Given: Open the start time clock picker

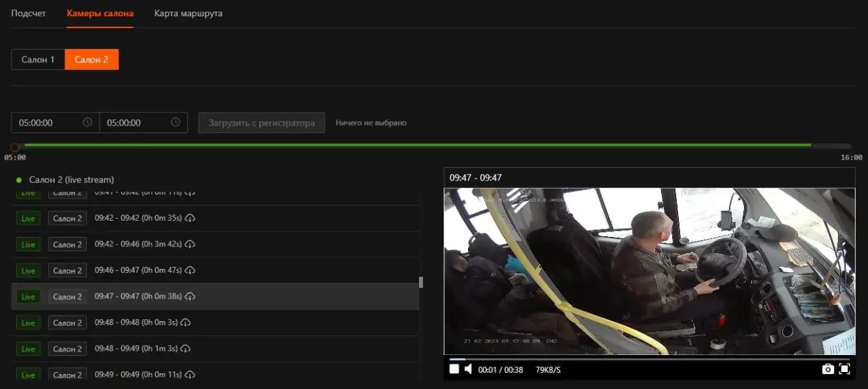Looking at the screenshot, I should tap(87, 123).
